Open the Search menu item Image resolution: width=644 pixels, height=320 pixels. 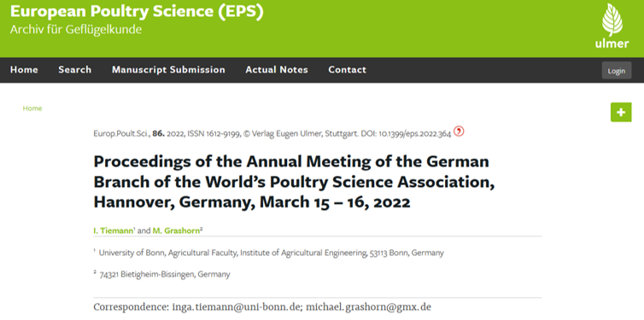(75, 70)
